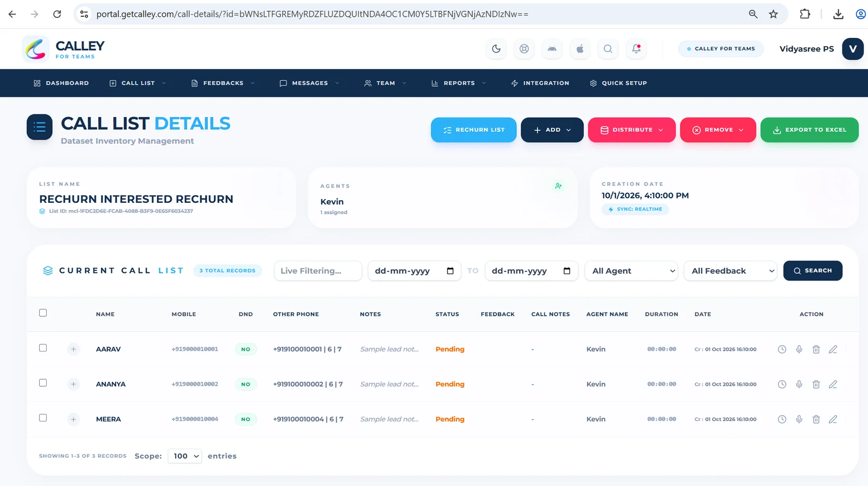This screenshot has height=486, width=868.
Task: Open the Feedbacks menu
Action: pyautogui.click(x=223, y=83)
